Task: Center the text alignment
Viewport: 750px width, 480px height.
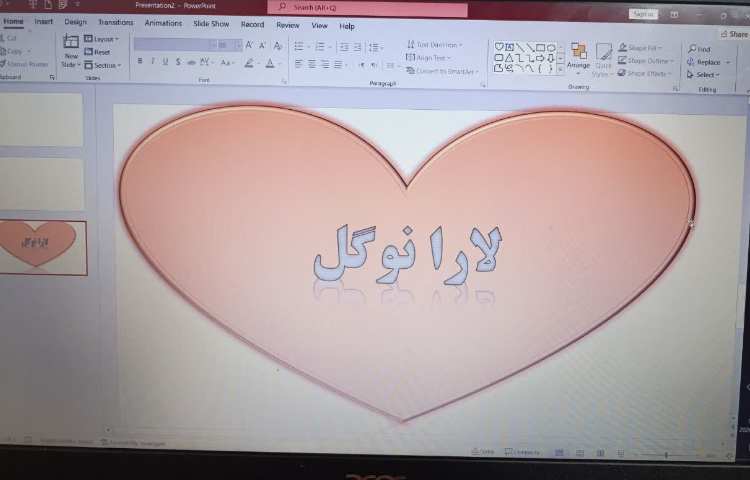Action: coord(312,64)
